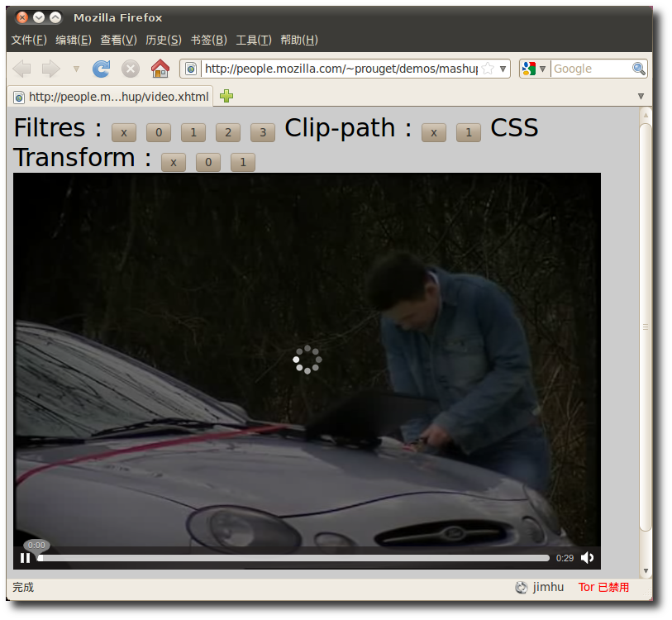
Task: Maximize the Firefox window
Action: click(x=55, y=17)
